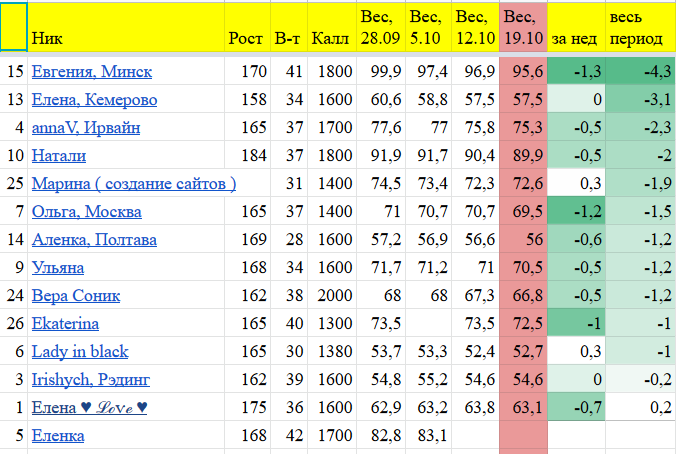The height and width of the screenshot is (454, 676).
Task: Open the Еленка link
Action: click(x=58, y=436)
